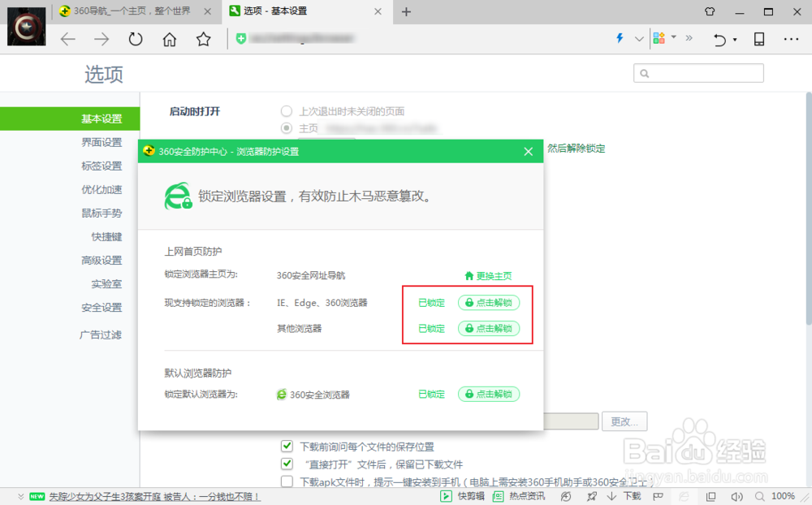Open 界面设置 sidebar item
Viewport: 812px width, 505px height.
coord(101,142)
